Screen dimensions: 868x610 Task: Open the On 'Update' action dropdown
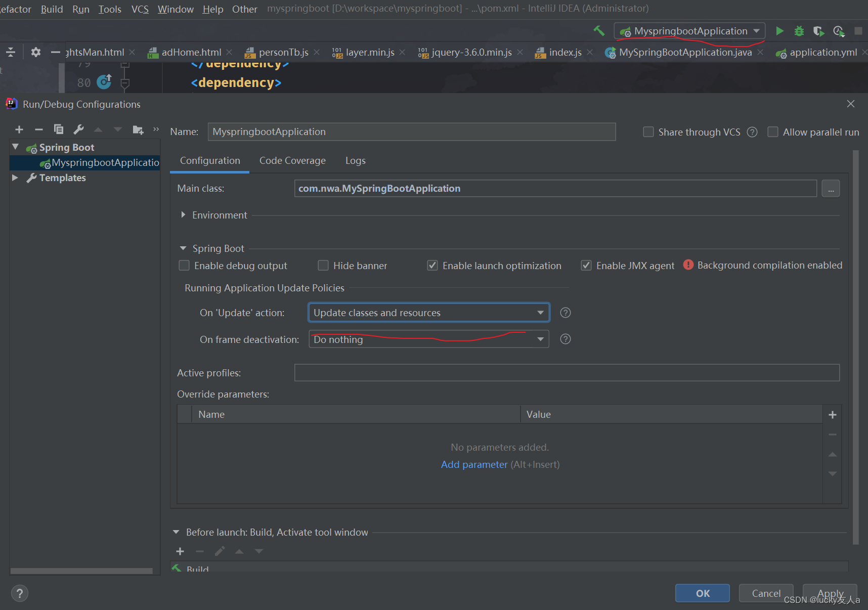428,313
